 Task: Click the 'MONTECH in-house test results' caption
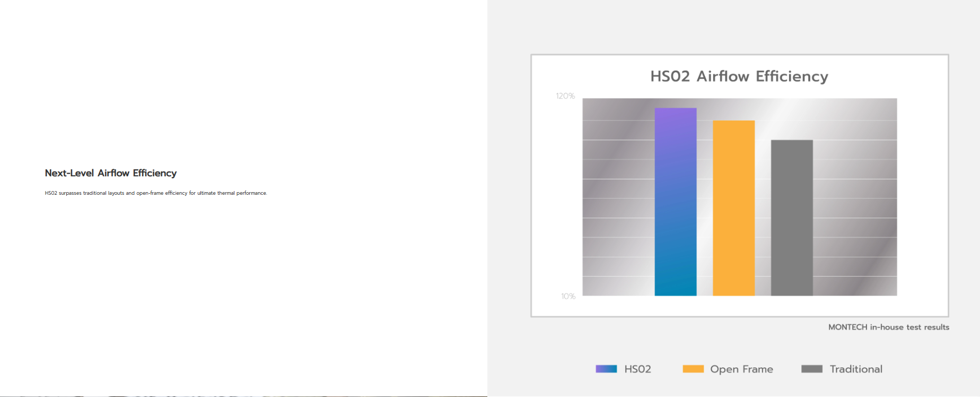pyautogui.click(x=889, y=327)
